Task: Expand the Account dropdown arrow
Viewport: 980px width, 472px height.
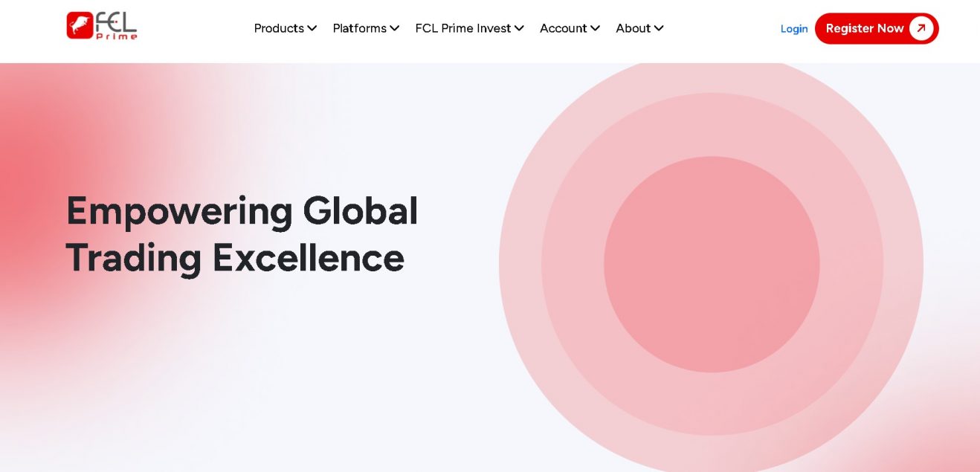Action: point(595,28)
